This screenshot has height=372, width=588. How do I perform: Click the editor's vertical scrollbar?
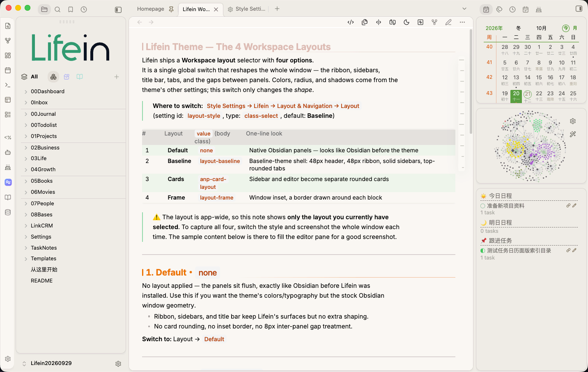click(x=471, y=81)
